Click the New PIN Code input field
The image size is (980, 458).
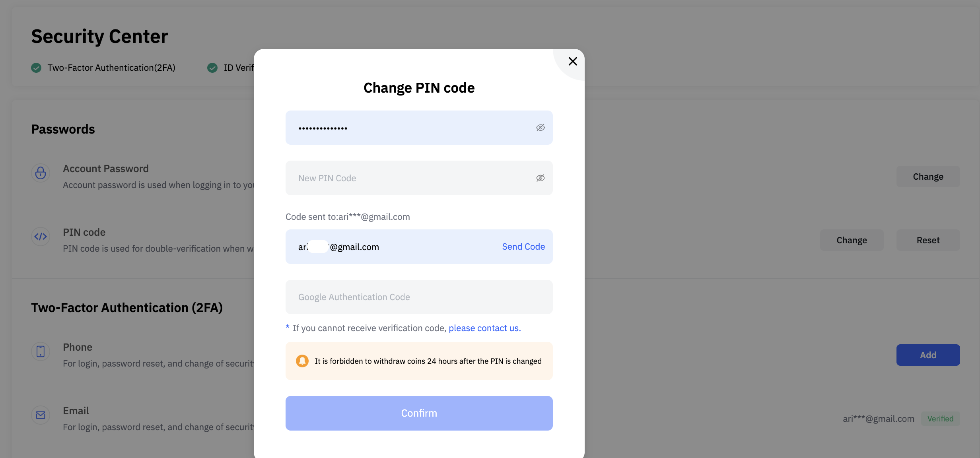pos(410,178)
